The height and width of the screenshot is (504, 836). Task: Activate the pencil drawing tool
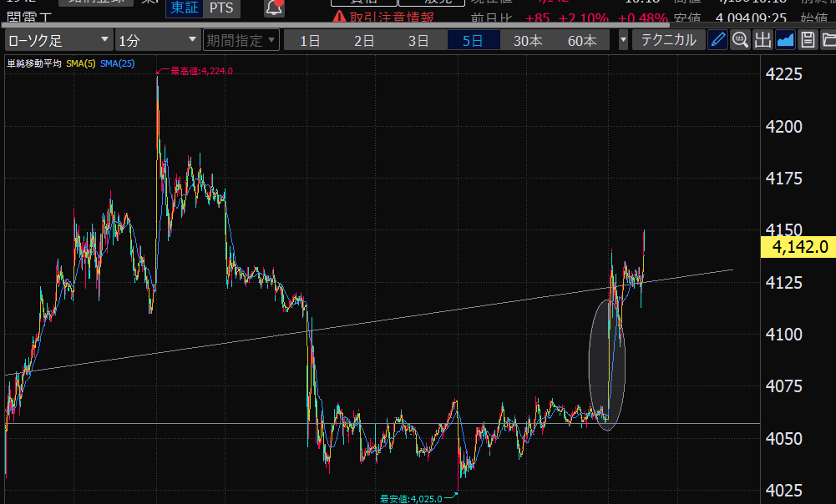point(717,40)
